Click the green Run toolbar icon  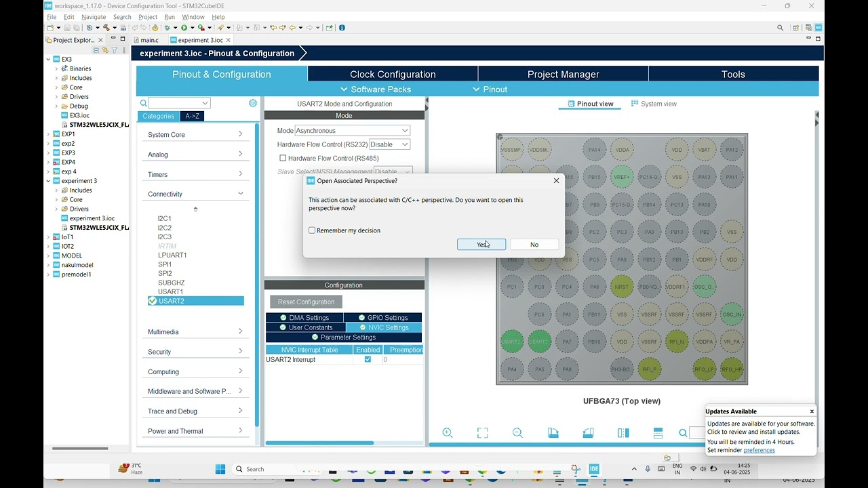(184, 28)
